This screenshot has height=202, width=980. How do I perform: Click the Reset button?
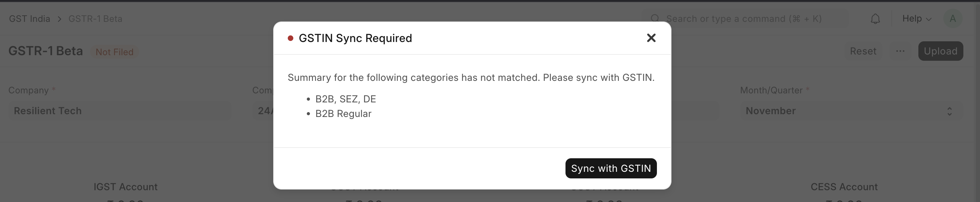point(863,51)
